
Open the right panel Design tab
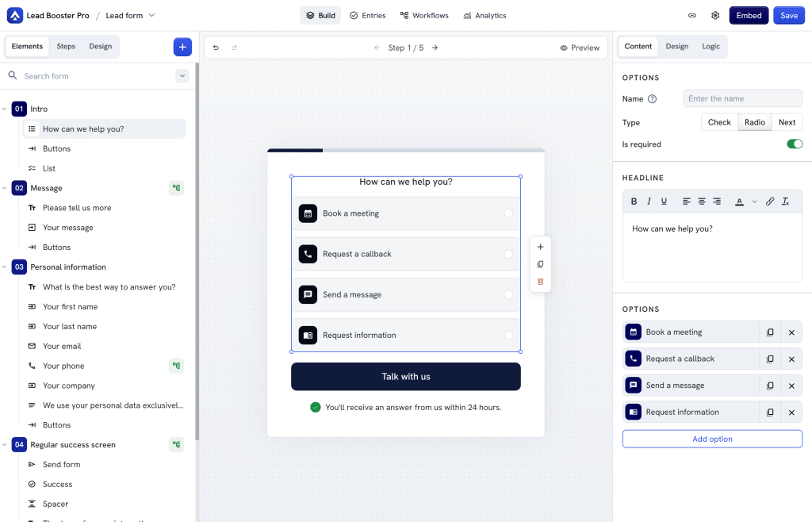(x=677, y=47)
